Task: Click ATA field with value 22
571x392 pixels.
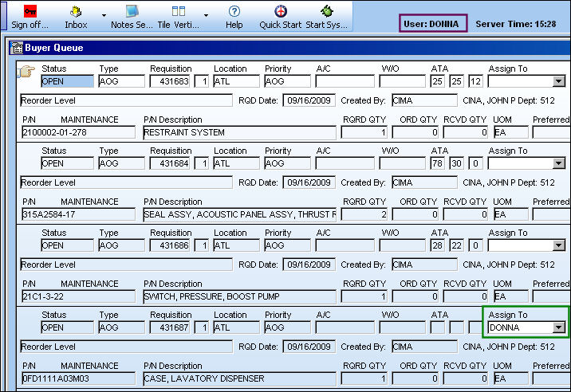Action: [456, 245]
